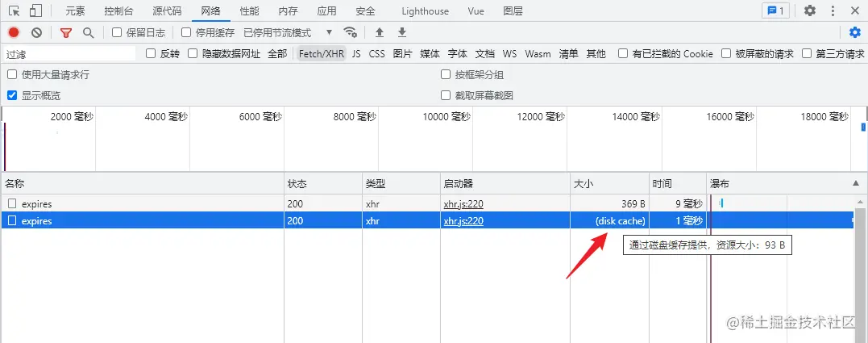Sort by the 瀑布 waterfall column arrow
This screenshot has width=868, height=343.
pos(856,183)
